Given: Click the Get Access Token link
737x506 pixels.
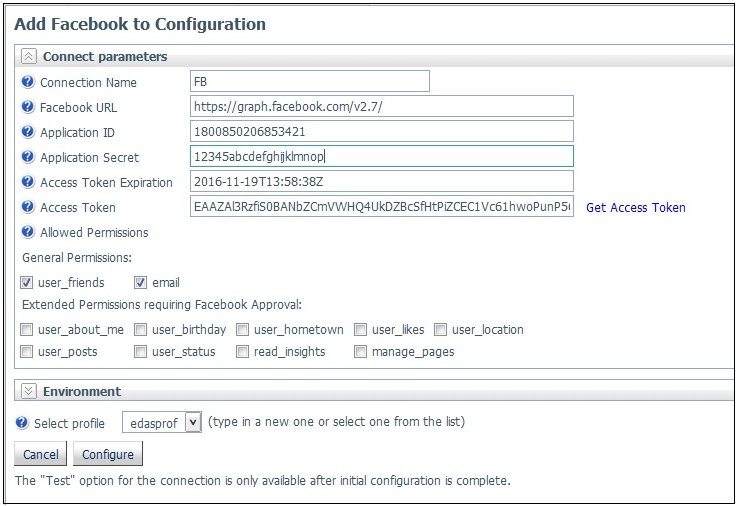Looking at the screenshot, I should pyautogui.click(x=635, y=207).
